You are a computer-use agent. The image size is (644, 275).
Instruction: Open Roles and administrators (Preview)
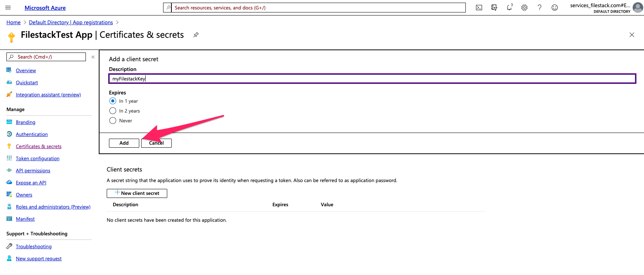click(x=53, y=207)
